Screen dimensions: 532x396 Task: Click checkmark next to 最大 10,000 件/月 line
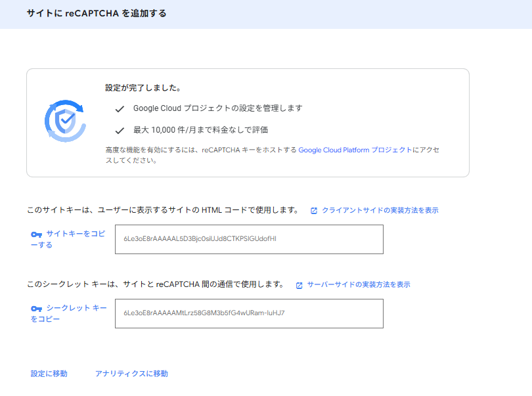120,131
